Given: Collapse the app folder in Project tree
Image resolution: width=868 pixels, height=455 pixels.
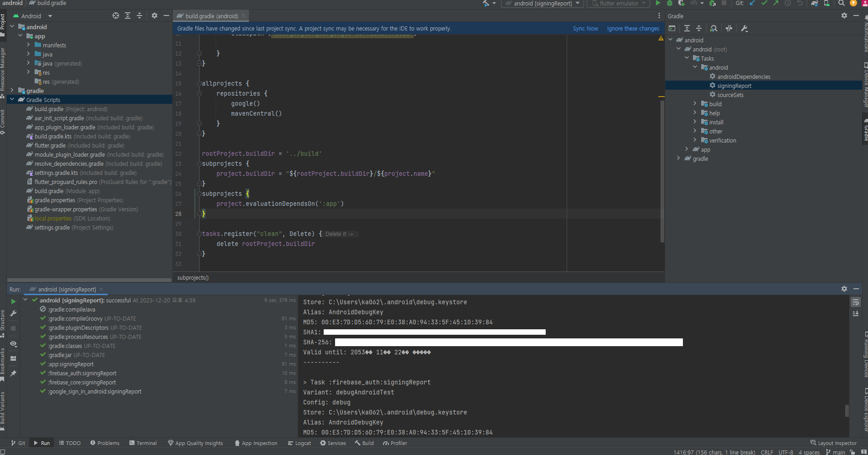Looking at the screenshot, I should tap(21, 36).
